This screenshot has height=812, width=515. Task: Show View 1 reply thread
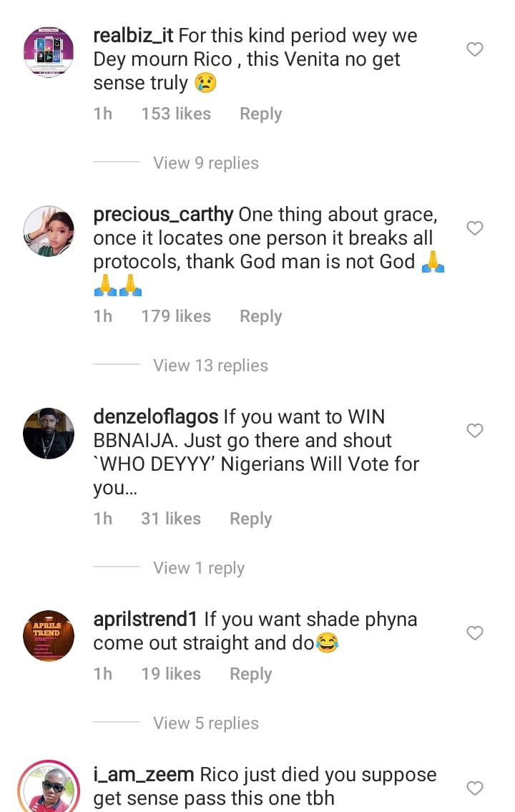[199, 568]
